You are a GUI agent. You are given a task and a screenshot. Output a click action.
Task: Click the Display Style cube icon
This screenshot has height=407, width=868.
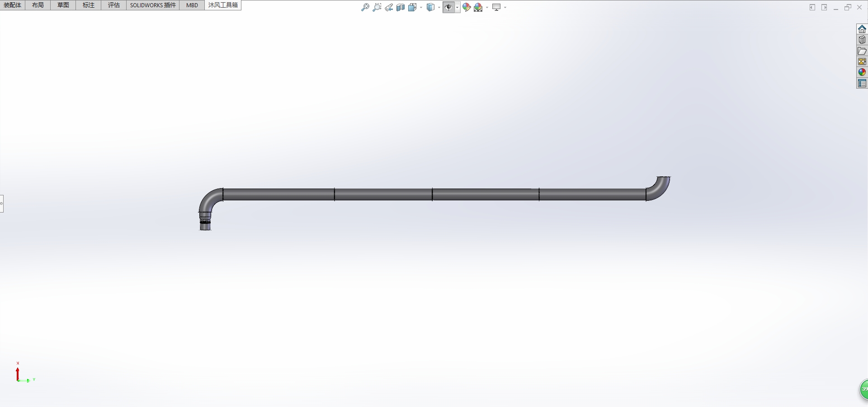click(430, 7)
